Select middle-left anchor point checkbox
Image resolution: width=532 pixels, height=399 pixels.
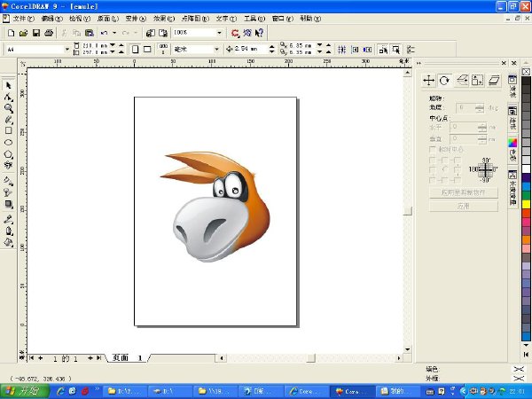(433, 169)
